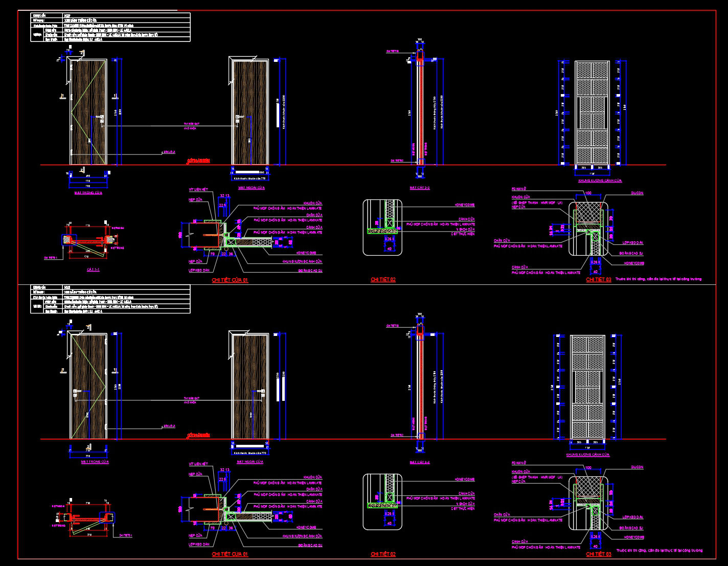Select upper sheet's 'BẢN LỀ LÁ' annotation
This screenshot has width=728, height=566.
pos(169,152)
